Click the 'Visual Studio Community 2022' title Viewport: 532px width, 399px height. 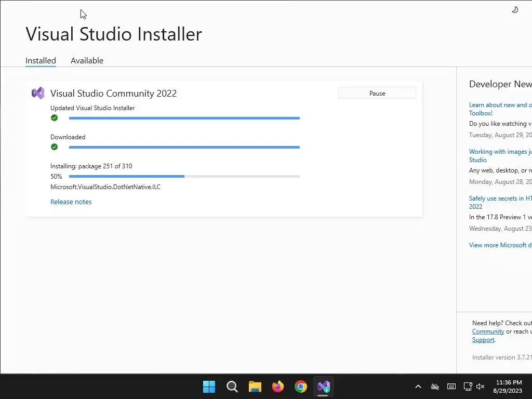click(114, 94)
